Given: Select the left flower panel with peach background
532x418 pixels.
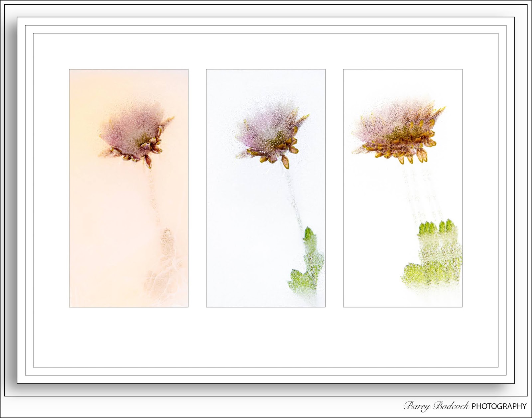Looking at the screenshot, I should [x=129, y=188].
